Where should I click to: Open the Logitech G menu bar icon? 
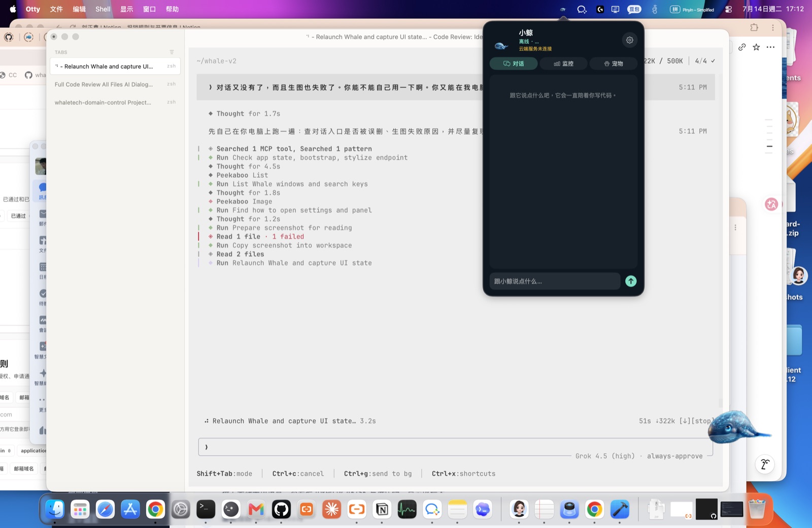pos(600,9)
